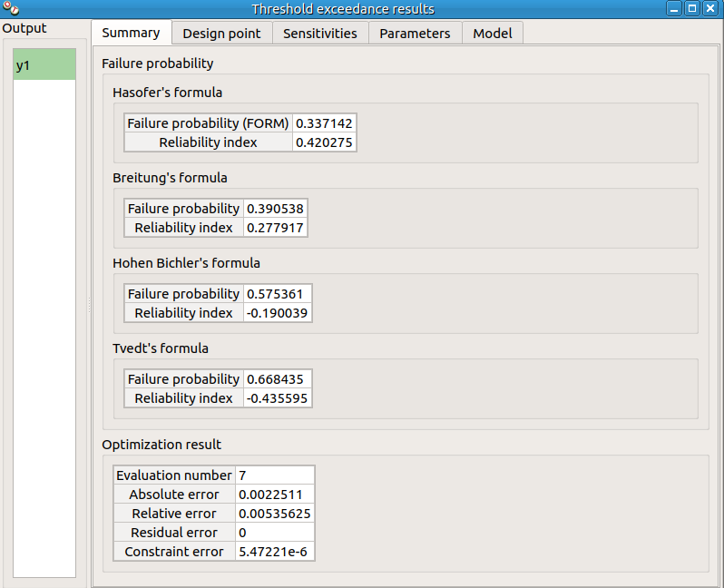Select the Constraint error value 5.47221e-6

tap(274, 552)
